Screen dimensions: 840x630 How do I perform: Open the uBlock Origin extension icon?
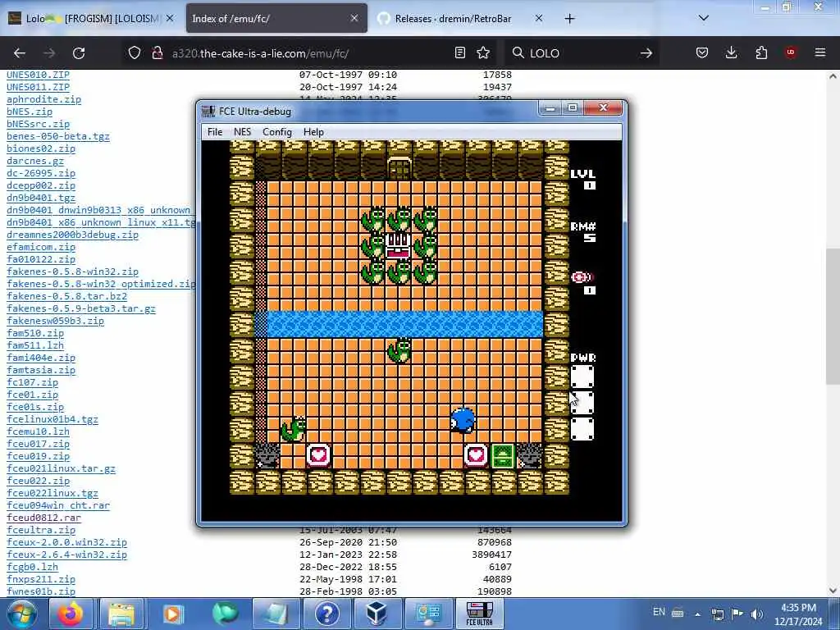(x=790, y=52)
